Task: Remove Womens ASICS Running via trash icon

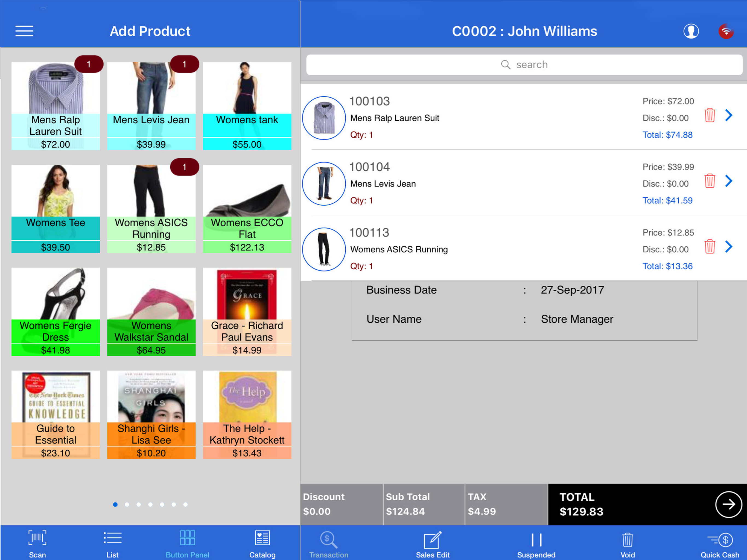Action: 710,247
